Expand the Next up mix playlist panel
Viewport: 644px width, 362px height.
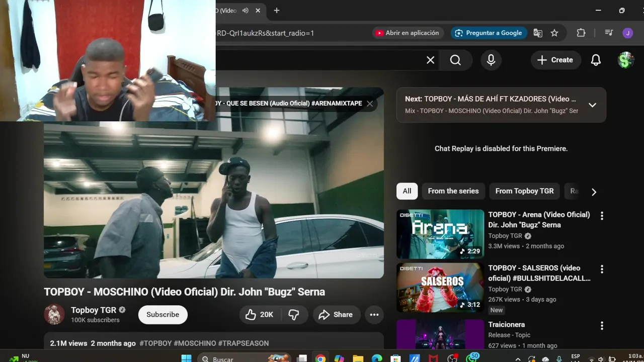click(592, 105)
